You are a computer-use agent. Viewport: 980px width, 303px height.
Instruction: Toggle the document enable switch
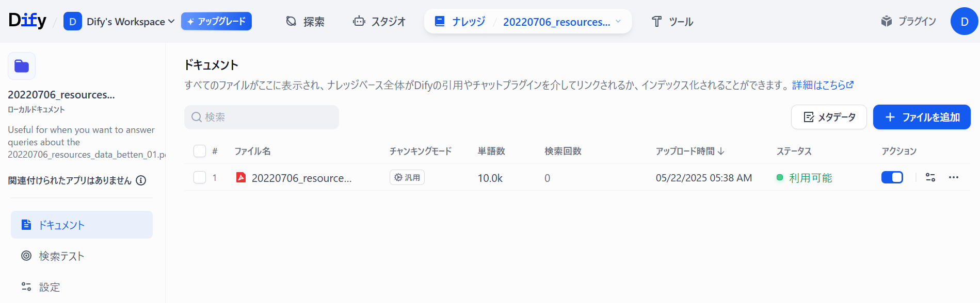point(892,177)
